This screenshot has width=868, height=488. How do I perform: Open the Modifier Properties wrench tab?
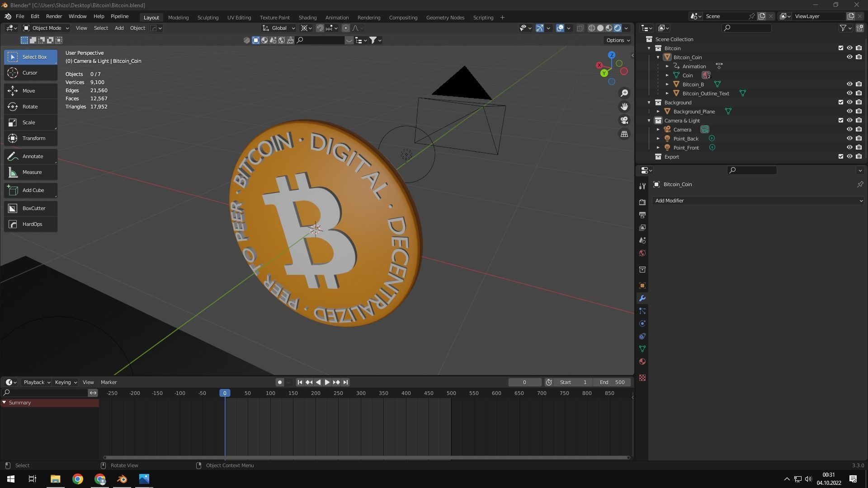point(642,298)
